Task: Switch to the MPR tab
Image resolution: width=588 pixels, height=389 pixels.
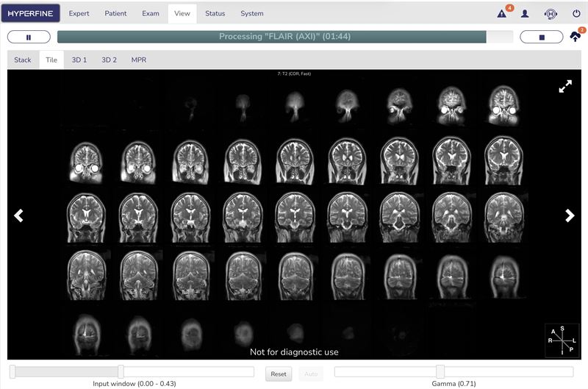Action: [139, 60]
